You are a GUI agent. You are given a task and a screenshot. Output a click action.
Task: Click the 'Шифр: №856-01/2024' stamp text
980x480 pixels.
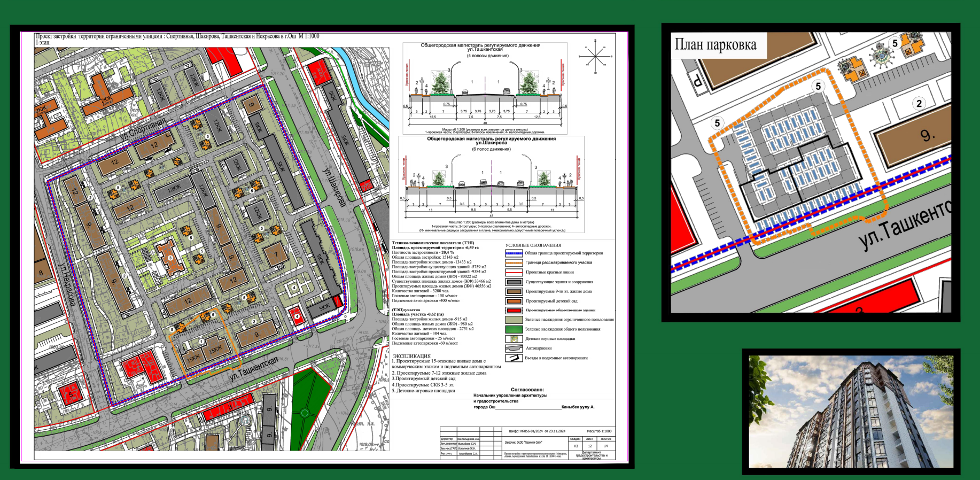point(537,431)
